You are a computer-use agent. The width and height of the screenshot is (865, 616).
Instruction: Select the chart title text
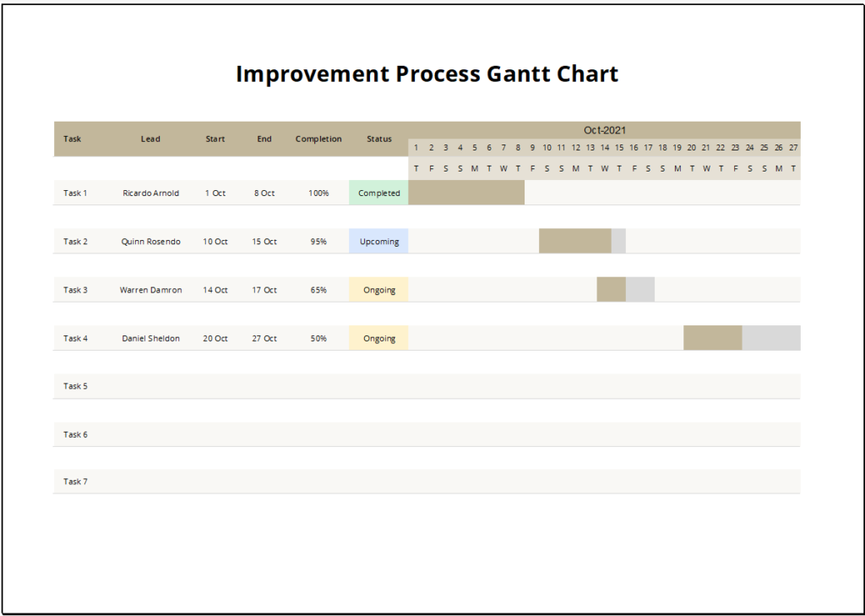[x=428, y=74]
